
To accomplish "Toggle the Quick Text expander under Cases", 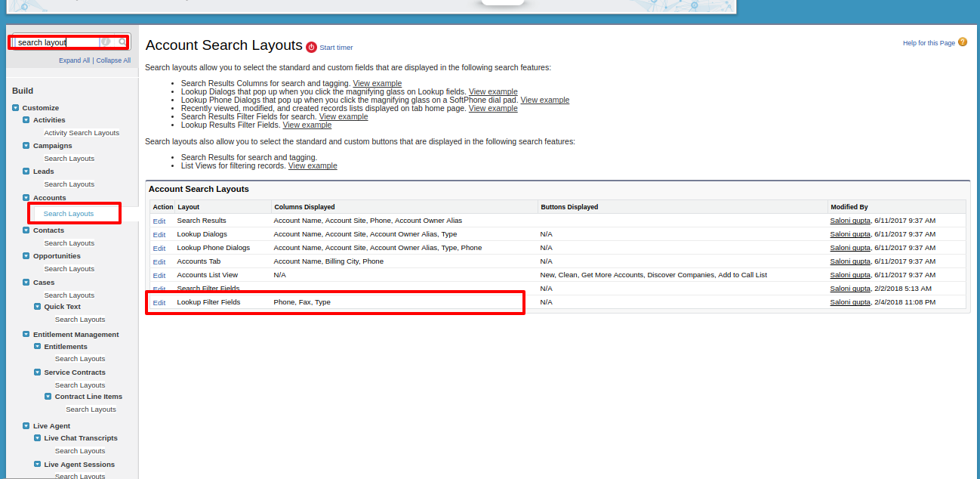I will tap(38, 307).
